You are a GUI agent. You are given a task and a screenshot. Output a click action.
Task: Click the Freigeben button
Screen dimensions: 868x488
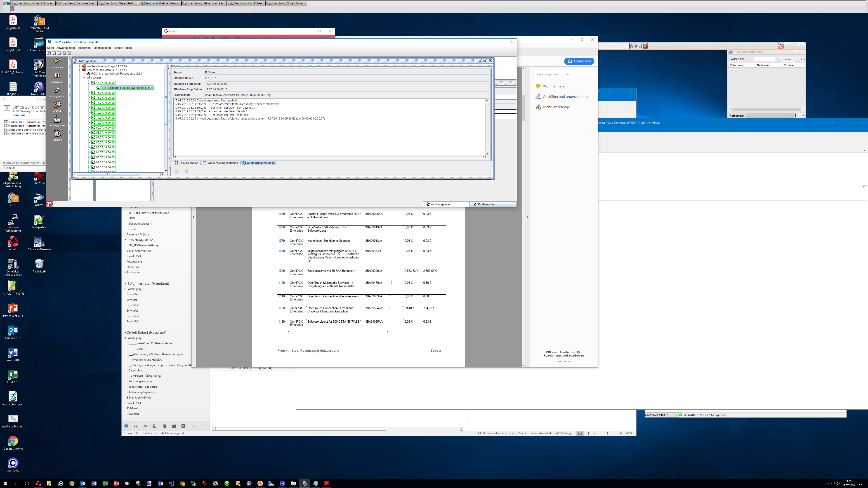click(x=579, y=61)
